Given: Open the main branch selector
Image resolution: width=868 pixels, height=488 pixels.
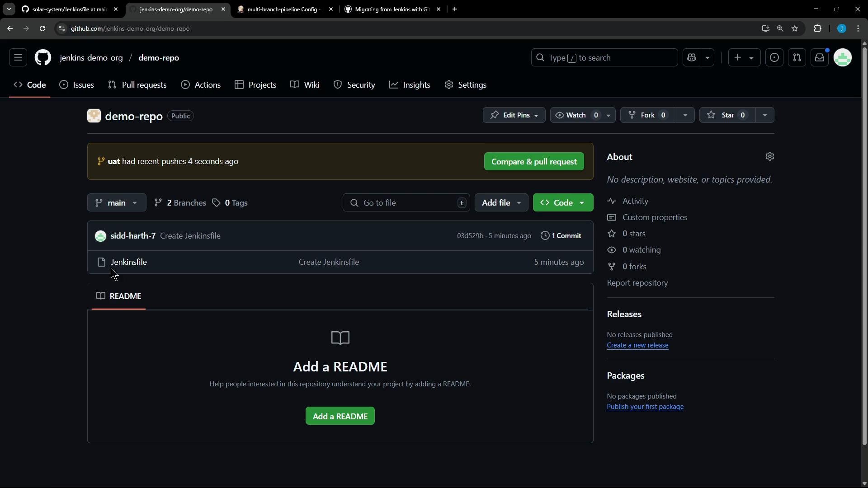Looking at the screenshot, I should [x=117, y=203].
